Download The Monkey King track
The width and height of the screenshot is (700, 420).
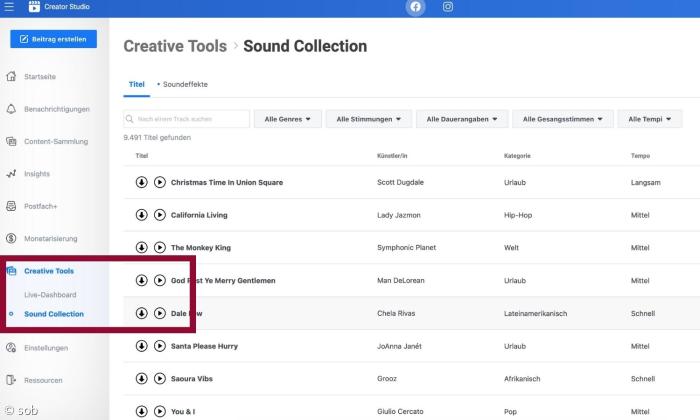[x=142, y=247]
